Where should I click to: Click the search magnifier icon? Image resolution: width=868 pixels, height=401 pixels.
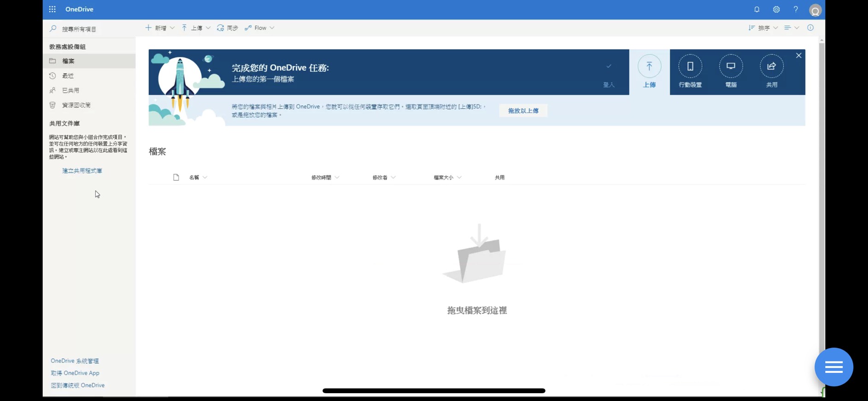(x=53, y=29)
